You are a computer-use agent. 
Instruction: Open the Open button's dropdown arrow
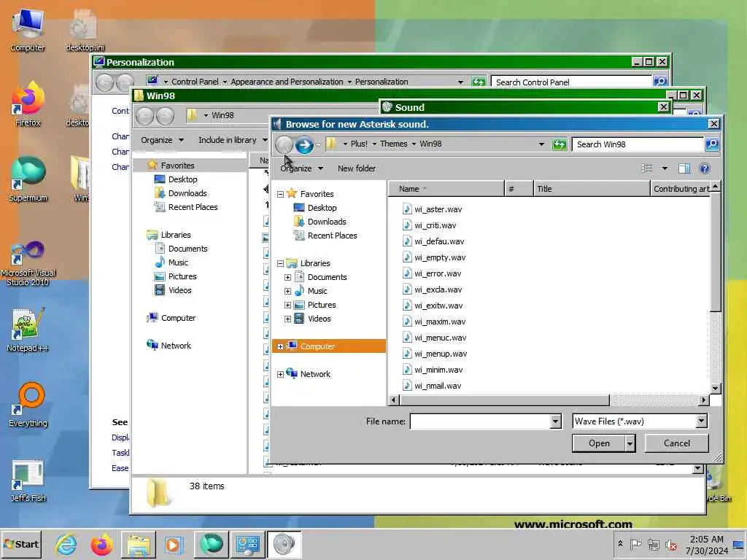(630, 443)
